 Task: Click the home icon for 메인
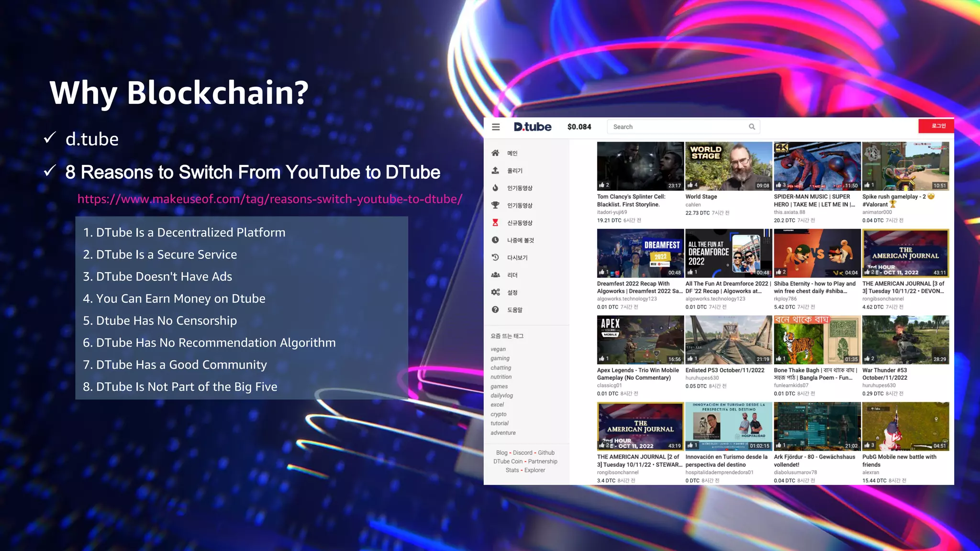(x=495, y=153)
